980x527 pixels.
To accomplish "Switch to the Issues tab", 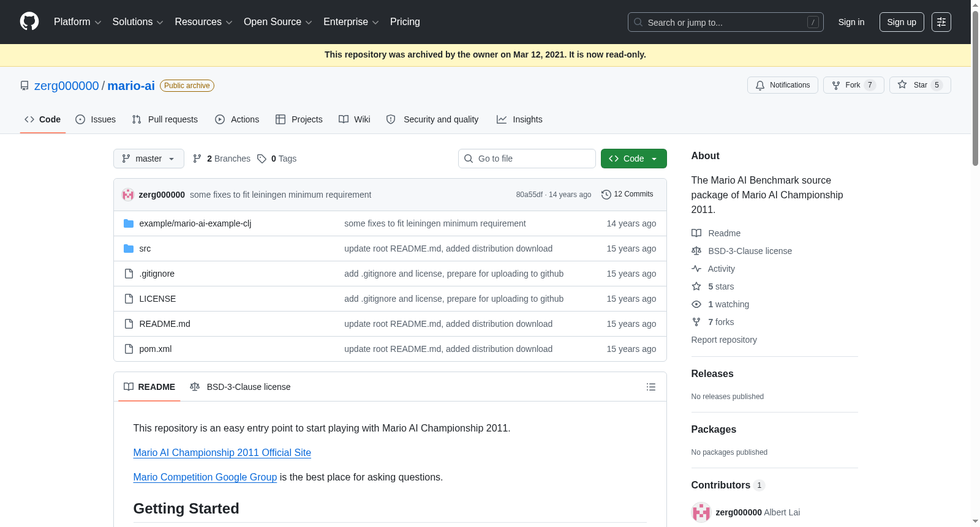I will (96, 119).
